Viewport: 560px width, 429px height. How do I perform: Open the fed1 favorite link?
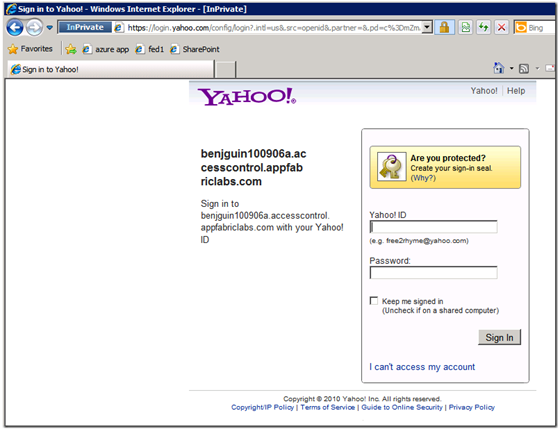pos(150,49)
